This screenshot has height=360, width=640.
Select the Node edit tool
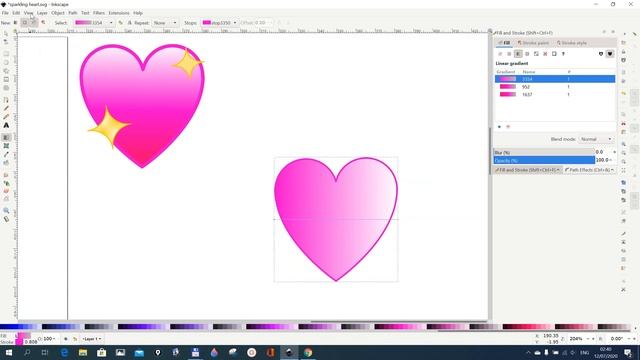click(x=6, y=42)
